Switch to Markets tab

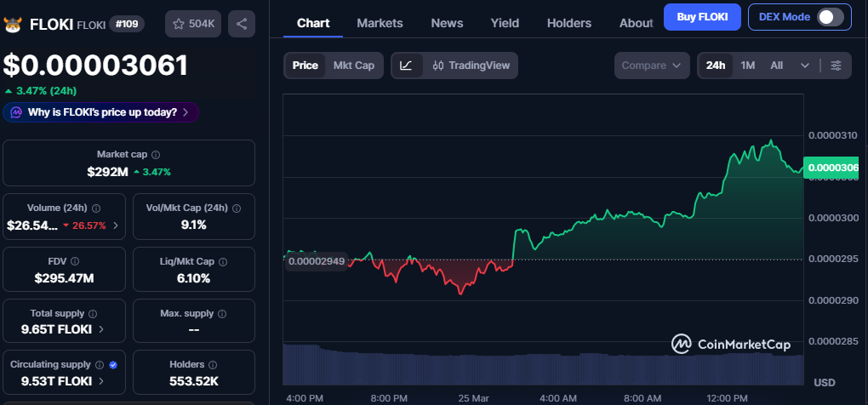[380, 23]
